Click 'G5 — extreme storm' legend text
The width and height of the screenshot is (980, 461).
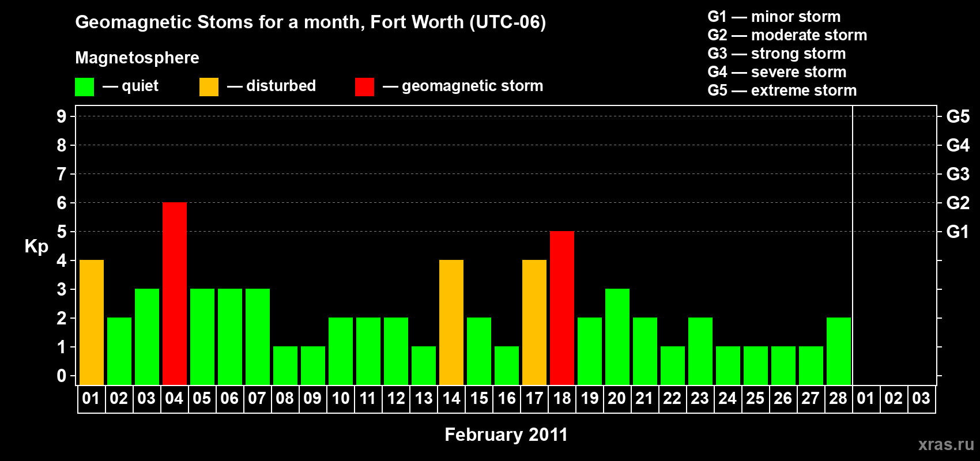pos(782,90)
